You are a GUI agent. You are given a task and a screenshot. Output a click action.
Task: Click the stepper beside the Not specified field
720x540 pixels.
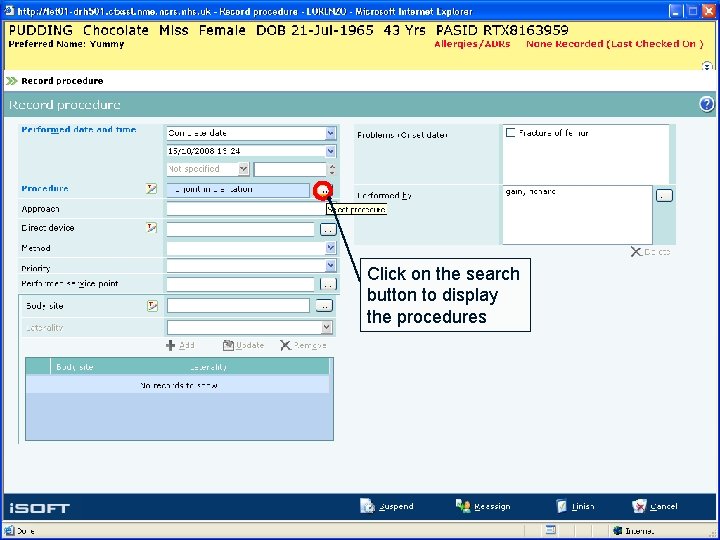[x=332, y=169]
